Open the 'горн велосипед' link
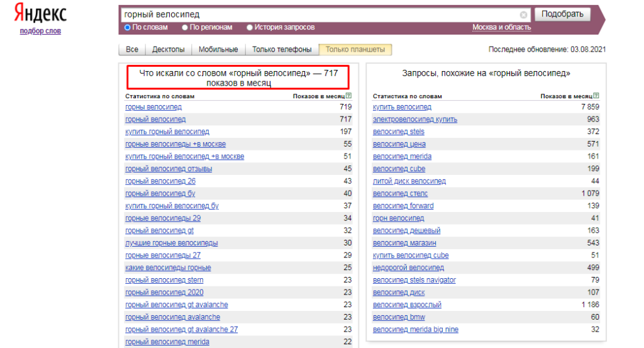This screenshot has height=348, width=644. click(x=398, y=218)
